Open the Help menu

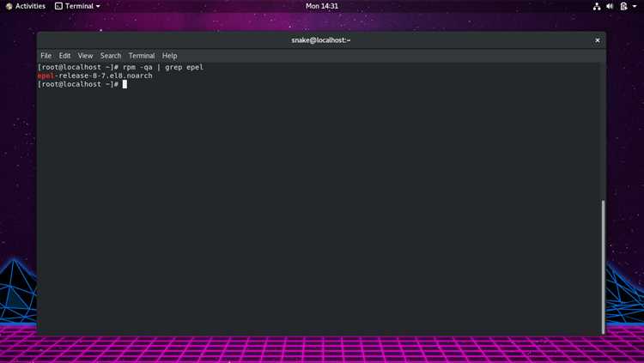click(170, 56)
